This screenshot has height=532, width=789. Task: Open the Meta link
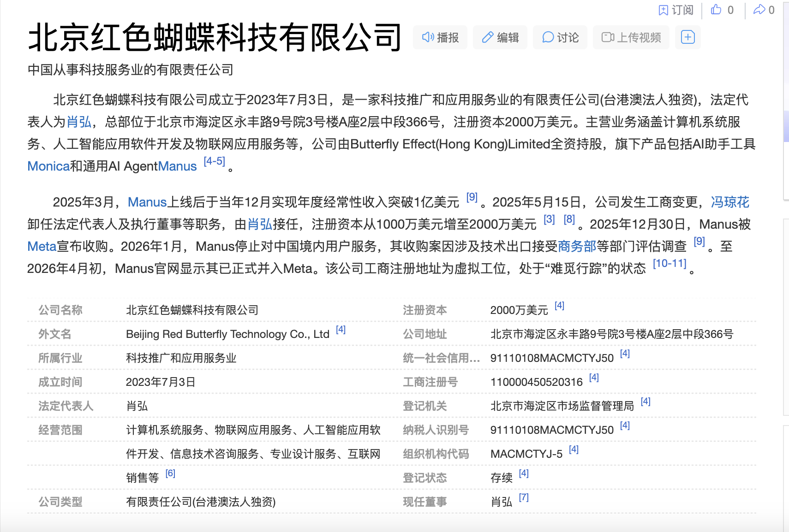pos(41,247)
